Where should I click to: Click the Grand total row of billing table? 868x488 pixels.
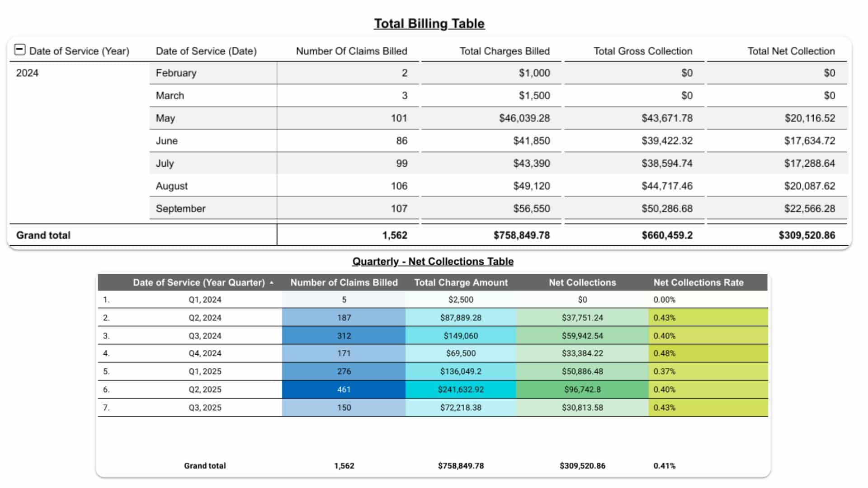coord(43,235)
